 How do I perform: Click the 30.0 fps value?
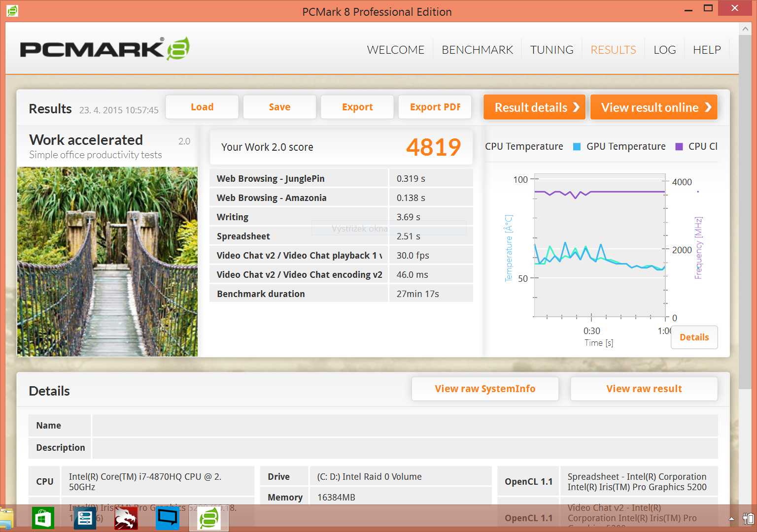[x=413, y=255]
